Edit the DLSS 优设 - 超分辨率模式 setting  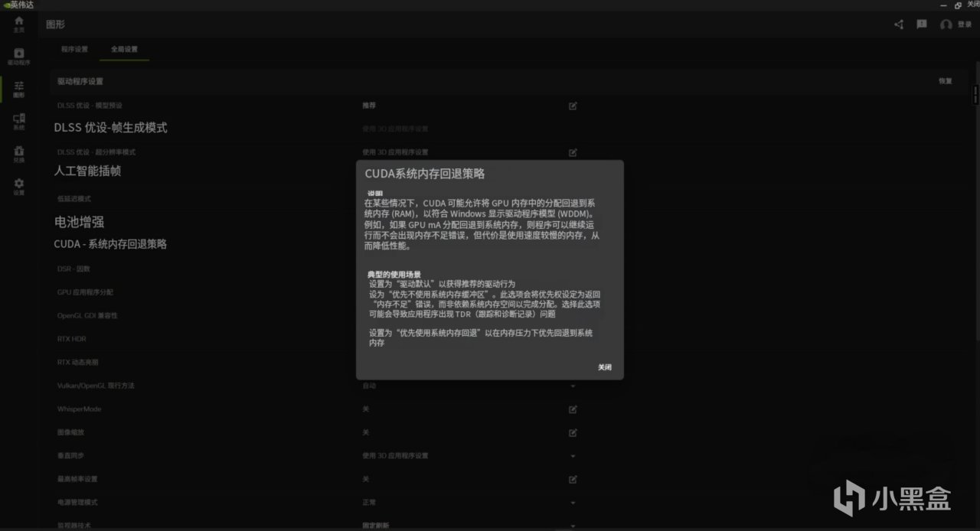tap(573, 152)
